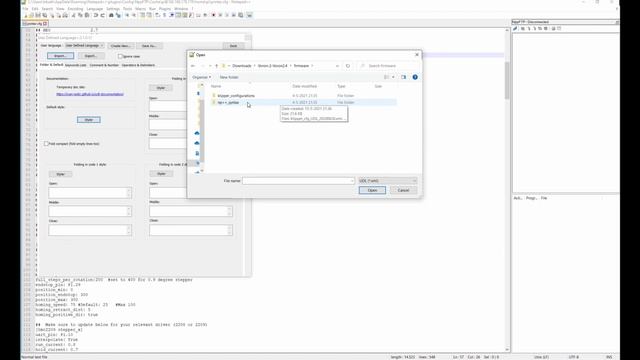Viewport: 640px width, 360px height.
Task: Toggle the Ignore case checkbox
Action: (120, 56)
